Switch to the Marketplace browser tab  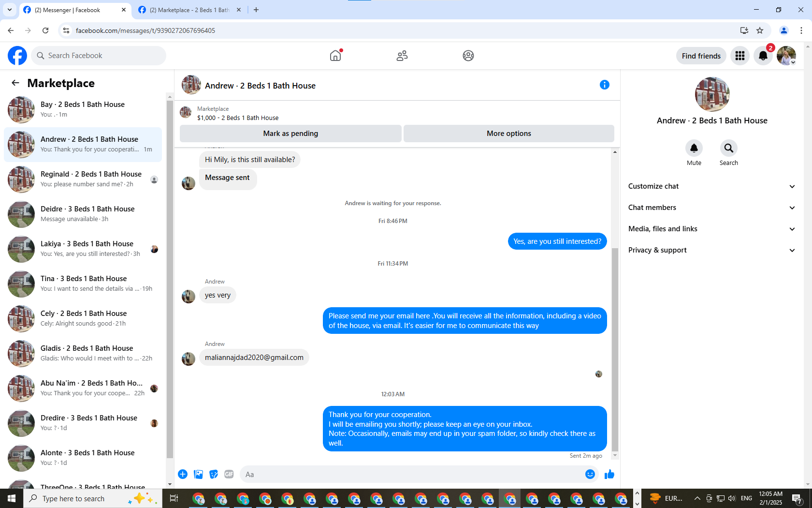click(189, 10)
